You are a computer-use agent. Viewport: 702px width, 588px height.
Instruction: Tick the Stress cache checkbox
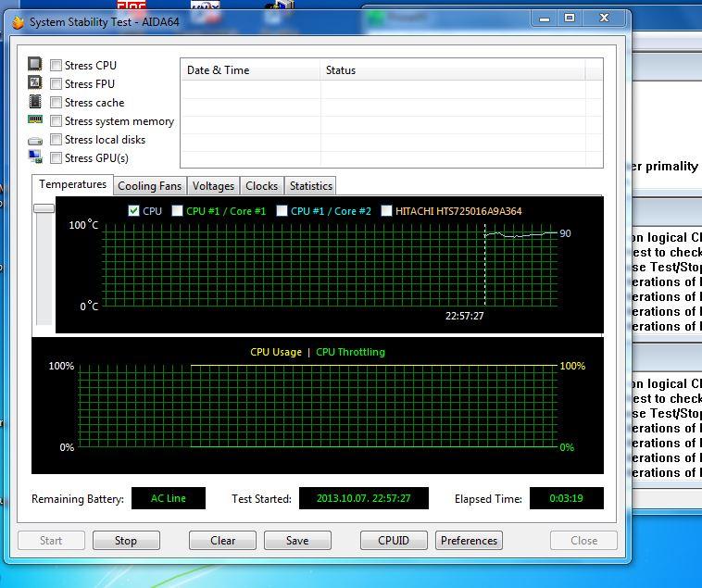click(x=56, y=103)
